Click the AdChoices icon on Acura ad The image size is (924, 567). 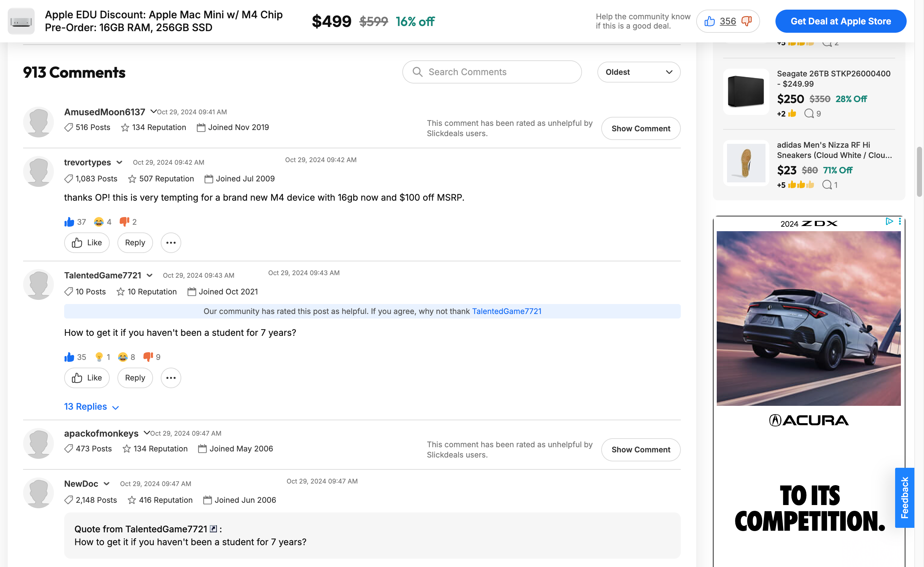point(889,222)
